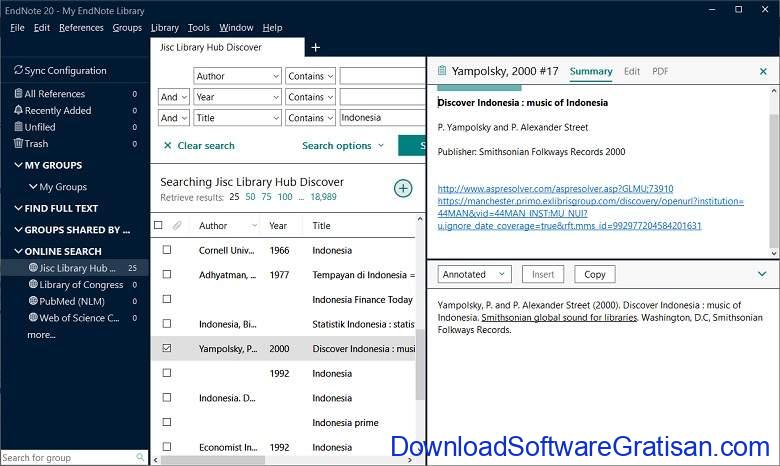This screenshot has width=780, height=466.
Task: Click the PubMed (NLM) globe icon
Action: coord(33,301)
